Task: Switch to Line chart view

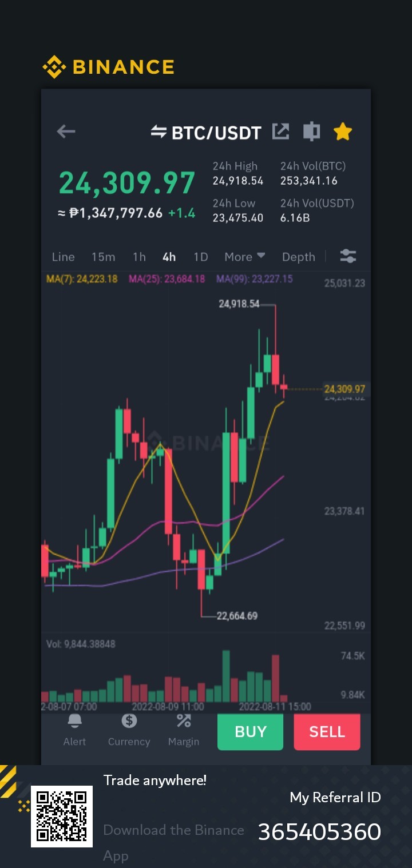Action: click(x=63, y=257)
